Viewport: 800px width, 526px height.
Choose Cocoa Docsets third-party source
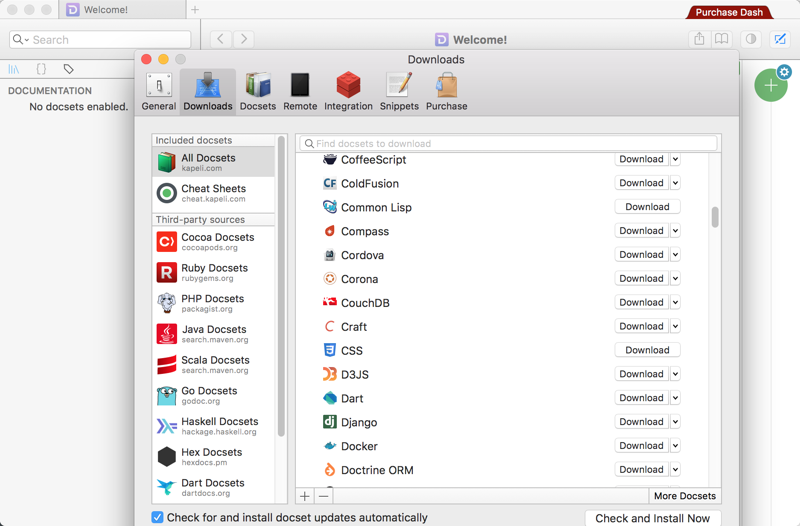pos(213,242)
